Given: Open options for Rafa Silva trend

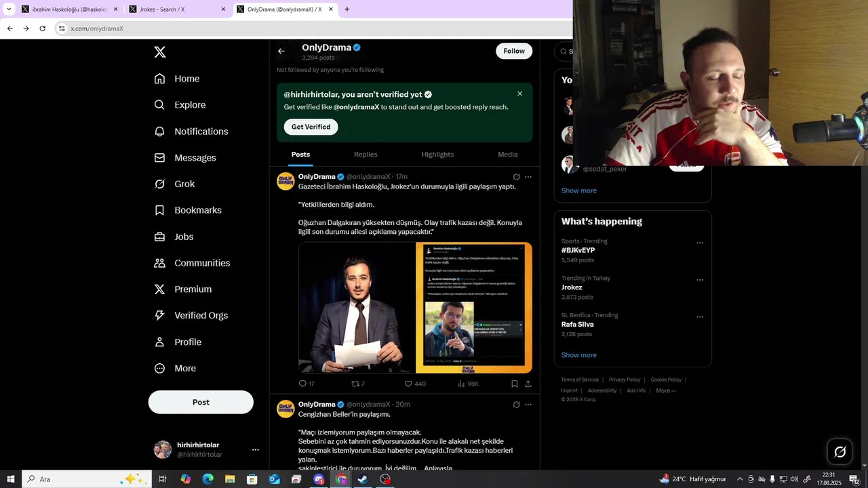Looking at the screenshot, I should coord(700,317).
